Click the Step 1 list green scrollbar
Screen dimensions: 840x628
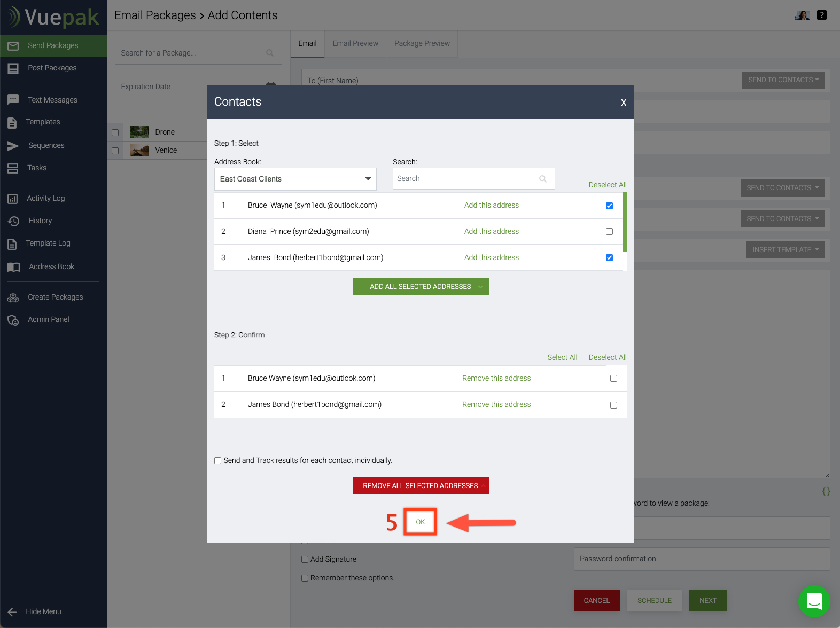[x=625, y=222]
